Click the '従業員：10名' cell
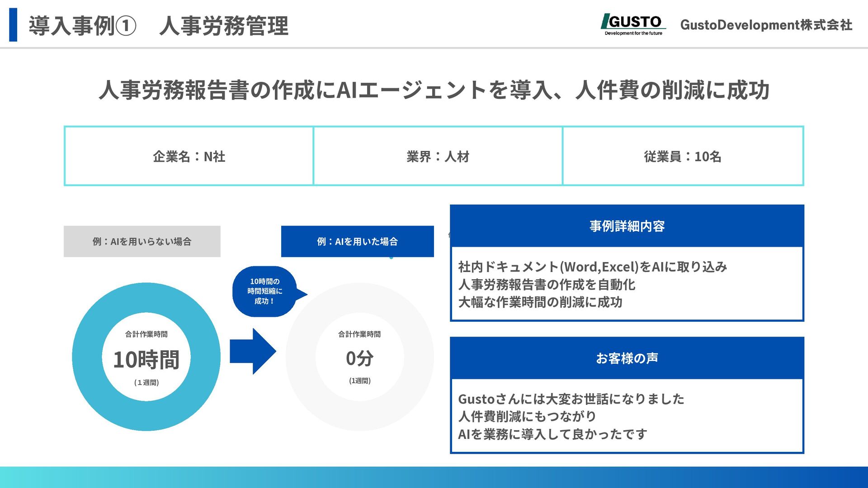This screenshot has width=868, height=488. [683, 156]
